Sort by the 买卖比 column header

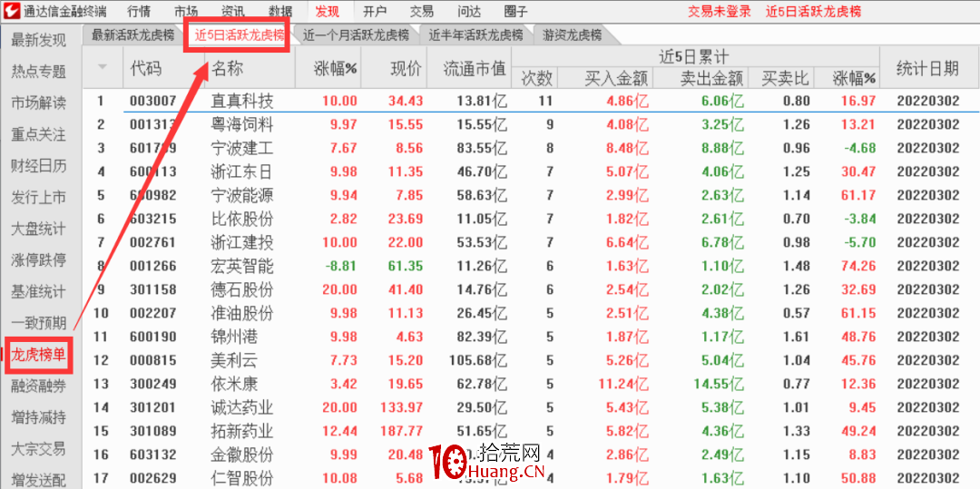(x=786, y=78)
